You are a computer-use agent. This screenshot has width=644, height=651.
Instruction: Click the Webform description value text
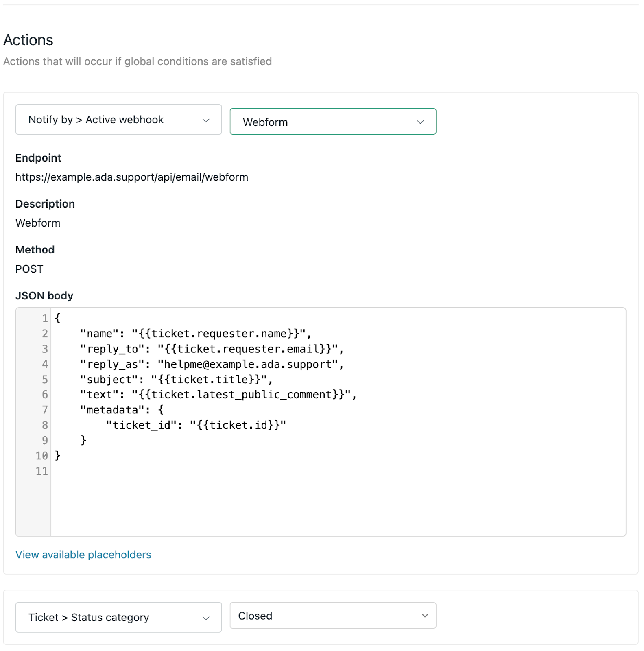coord(38,223)
